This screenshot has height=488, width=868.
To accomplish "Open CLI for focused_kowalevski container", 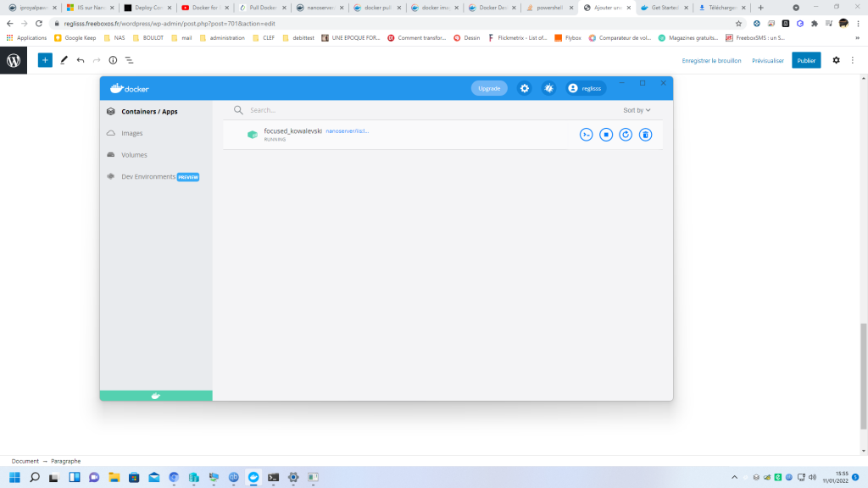I will 586,135.
